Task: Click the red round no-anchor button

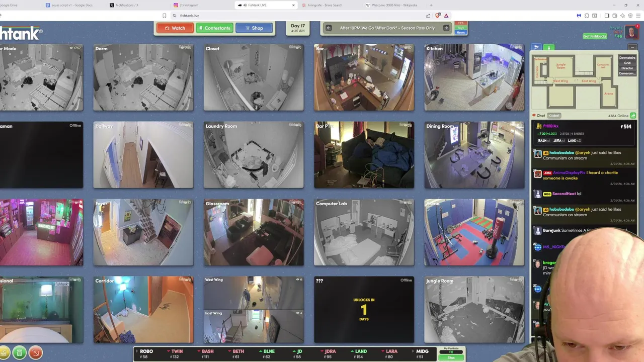Action: point(36,353)
